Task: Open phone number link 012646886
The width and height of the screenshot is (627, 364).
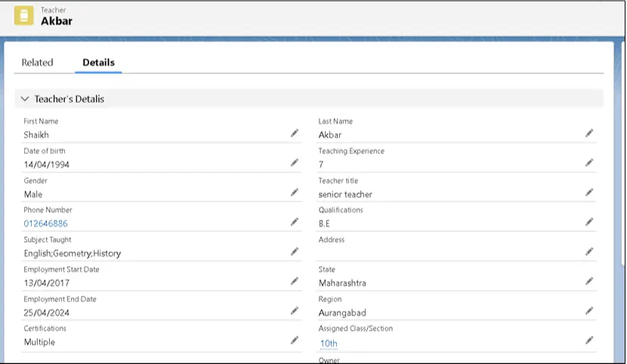Action: click(45, 224)
